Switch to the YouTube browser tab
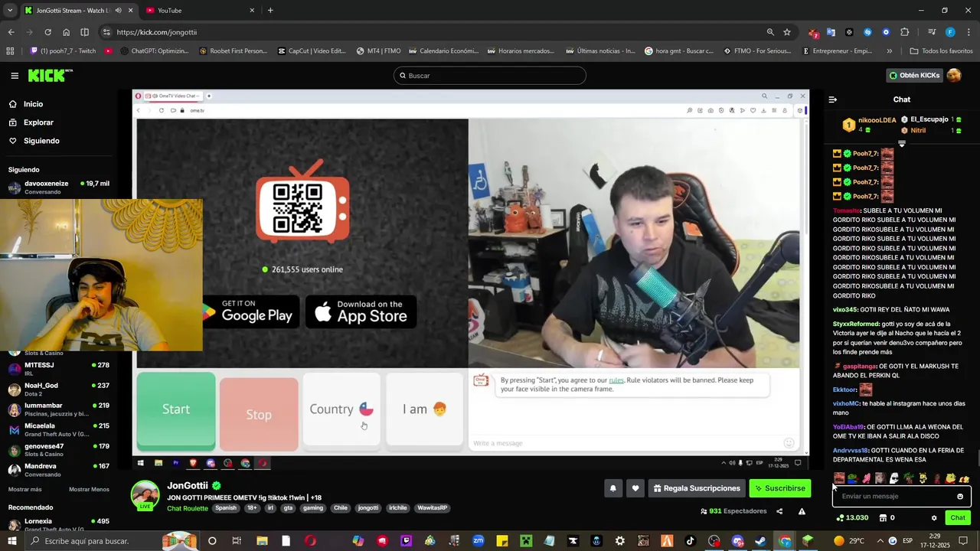Image resolution: width=980 pixels, height=551 pixels. tap(201, 11)
